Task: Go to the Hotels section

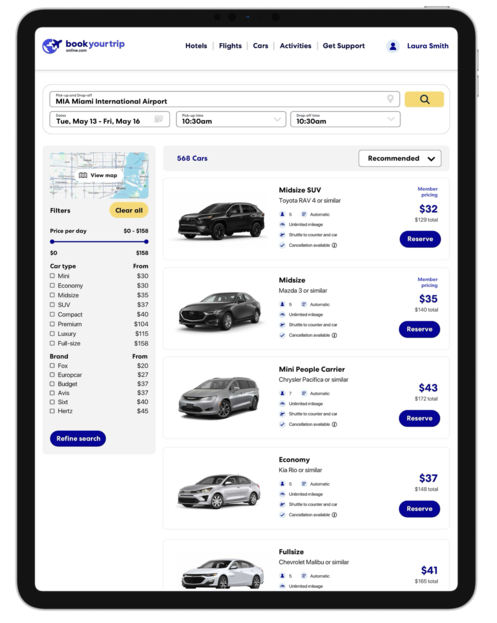Action: click(196, 46)
